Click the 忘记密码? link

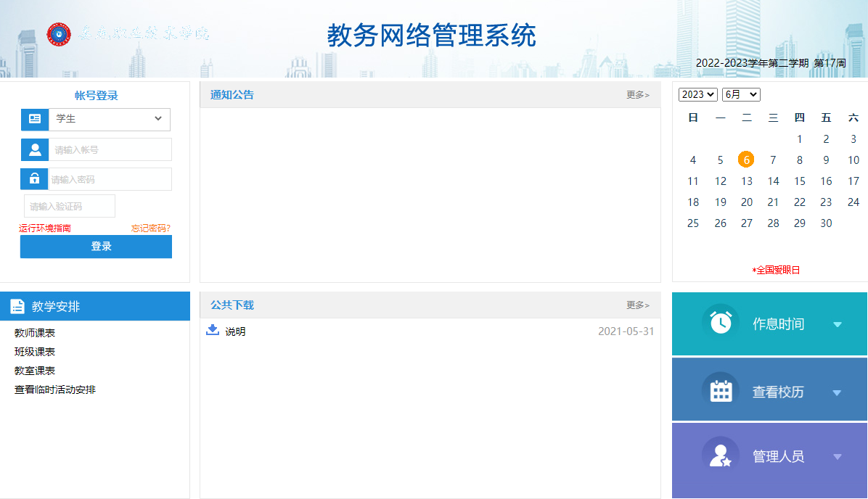pos(151,228)
